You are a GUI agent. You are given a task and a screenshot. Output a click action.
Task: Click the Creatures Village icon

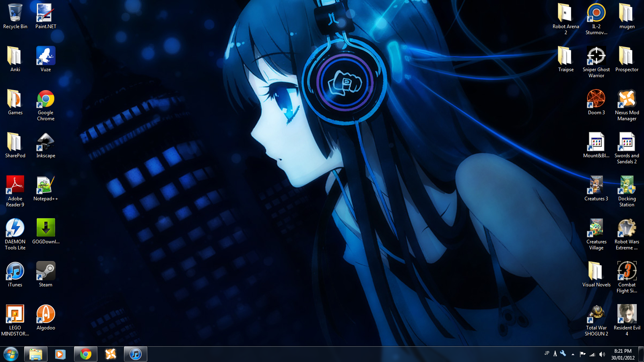click(596, 234)
